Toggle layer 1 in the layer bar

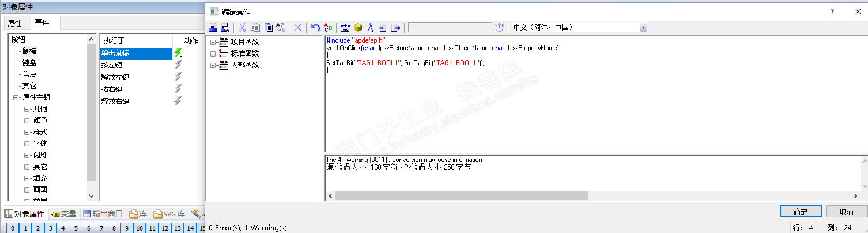point(25,228)
